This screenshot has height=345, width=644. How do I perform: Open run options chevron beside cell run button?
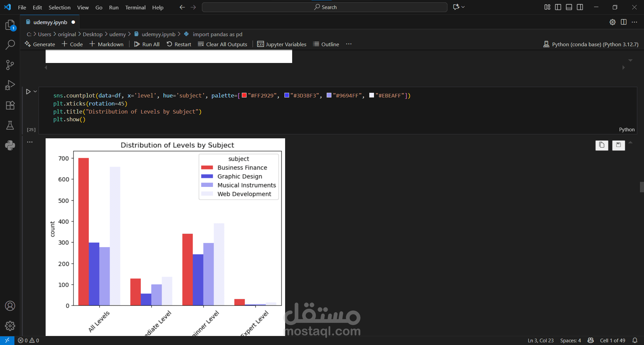tap(35, 91)
